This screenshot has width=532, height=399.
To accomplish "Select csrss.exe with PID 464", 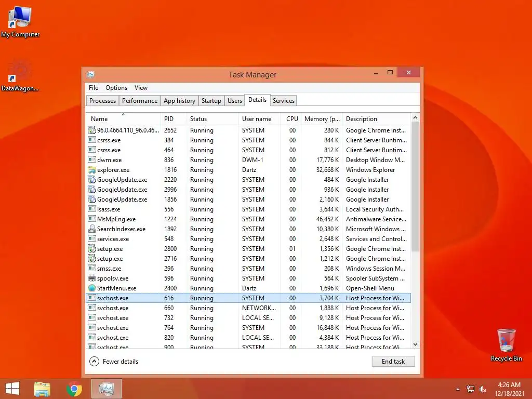I will [248, 150].
